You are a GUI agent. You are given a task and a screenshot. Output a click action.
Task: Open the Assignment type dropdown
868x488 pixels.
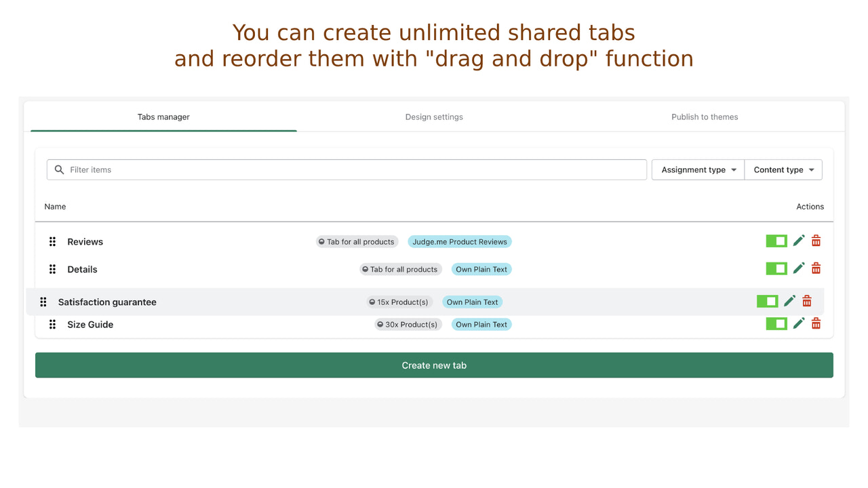698,169
